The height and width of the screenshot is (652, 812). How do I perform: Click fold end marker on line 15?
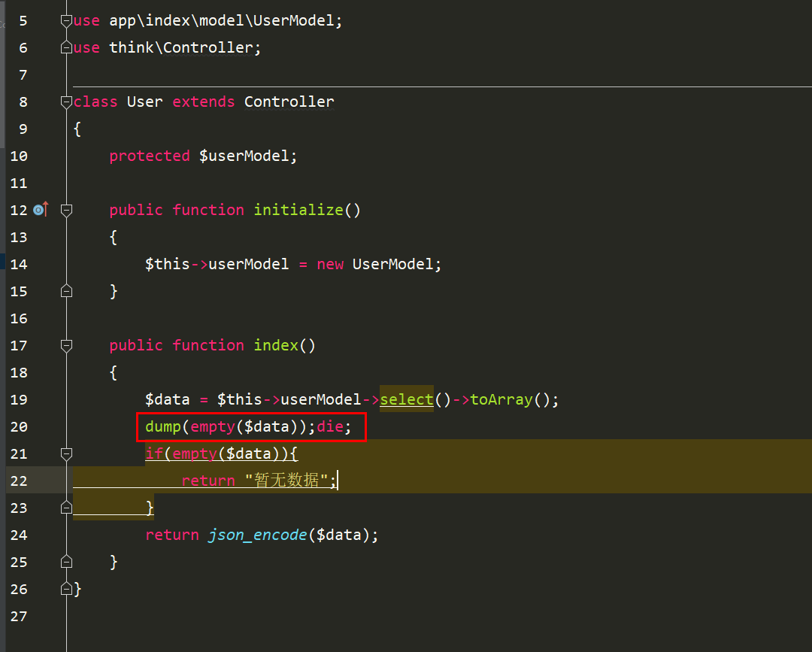66,291
